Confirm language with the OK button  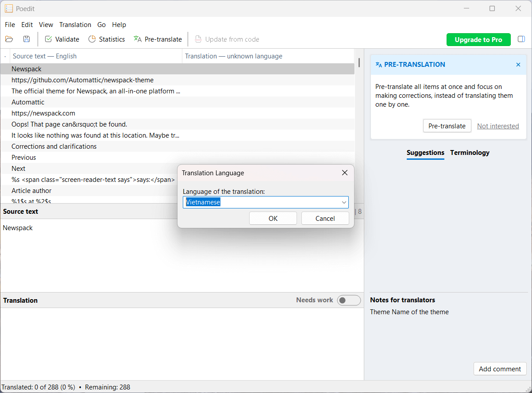273,218
